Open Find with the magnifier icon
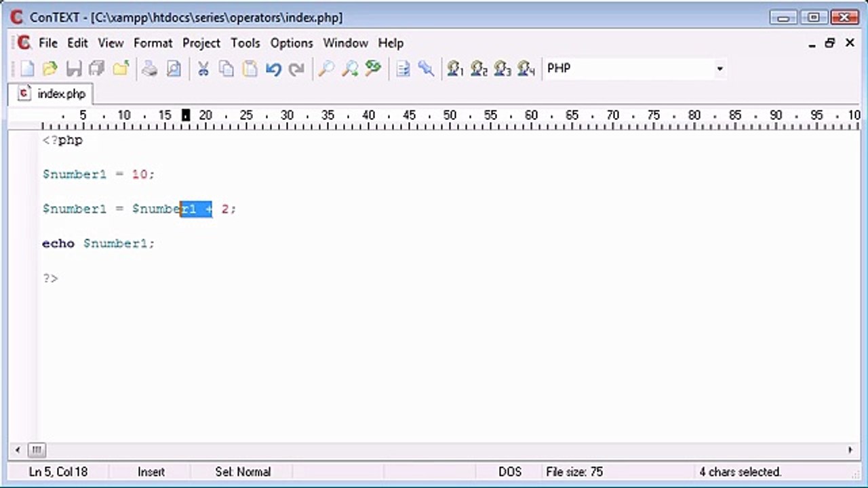Viewport: 868px width, 488px height. [x=326, y=68]
